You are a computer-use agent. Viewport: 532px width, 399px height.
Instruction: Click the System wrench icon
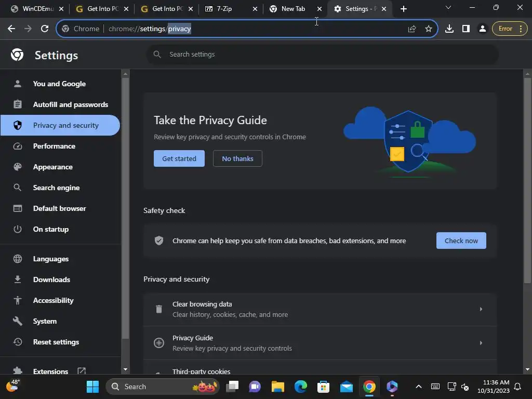18,321
